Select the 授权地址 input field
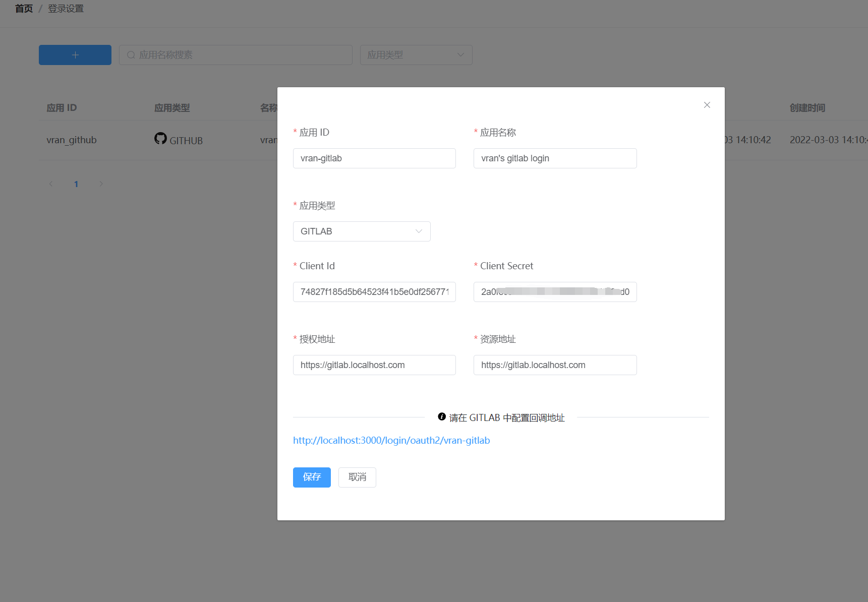Screen dimensions: 868x602 [374, 365]
